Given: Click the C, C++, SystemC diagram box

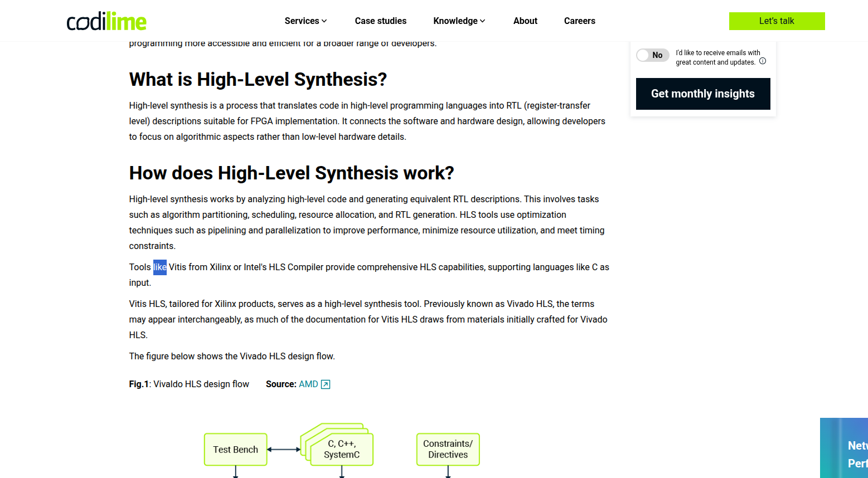Looking at the screenshot, I should click(342, 449).
